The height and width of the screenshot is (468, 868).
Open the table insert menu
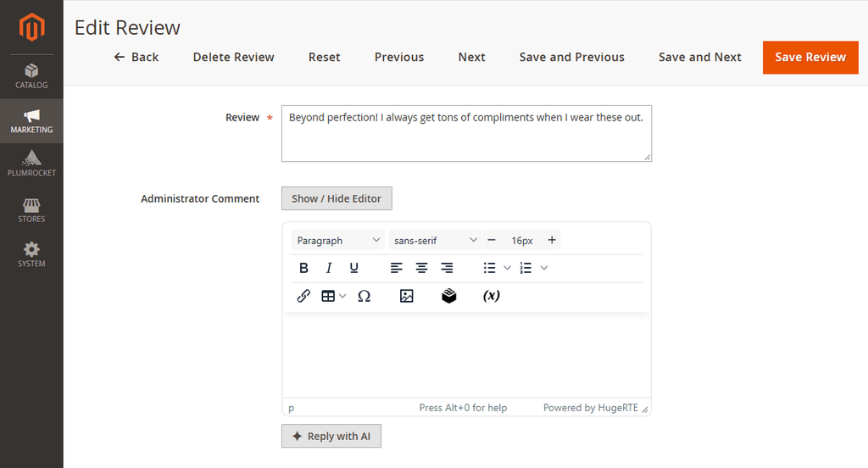tap(334, 296)
